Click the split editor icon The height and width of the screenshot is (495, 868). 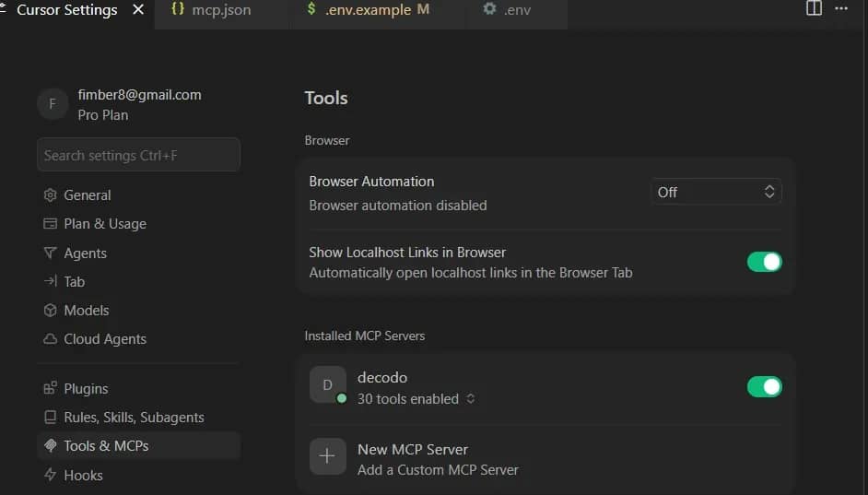pyautogui.click(x=814, y=8)
